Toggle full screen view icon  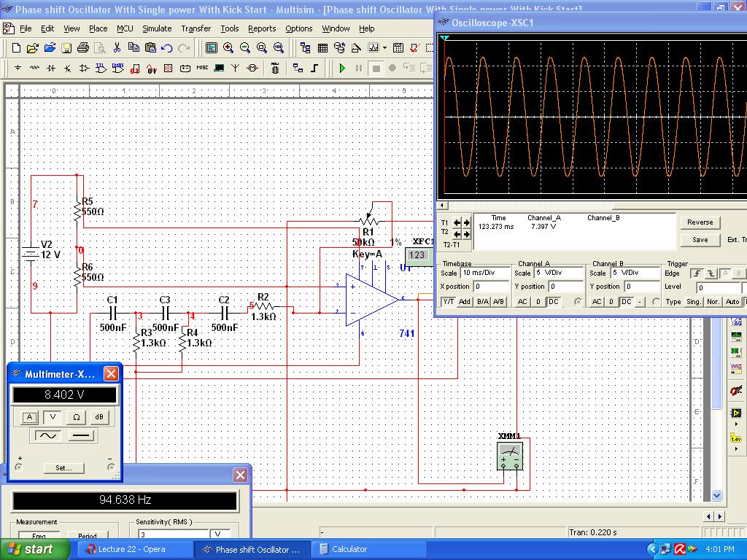[x=212, y=47]
